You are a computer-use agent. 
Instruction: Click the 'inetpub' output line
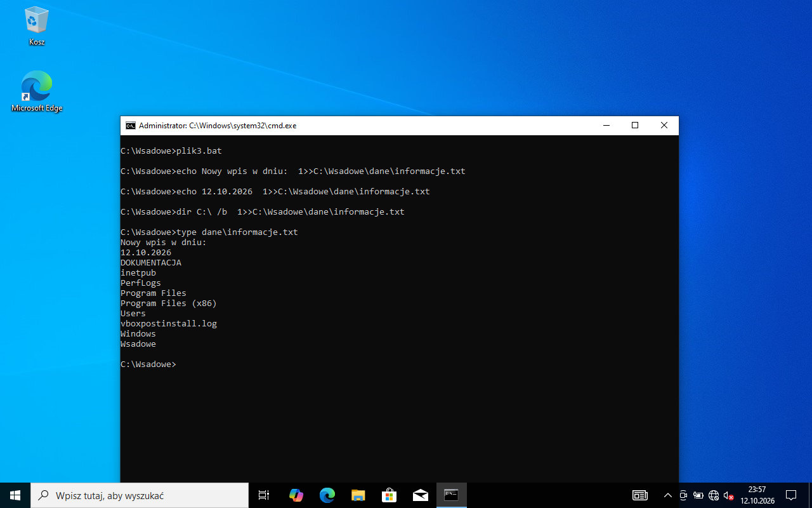tap(138, 273)
